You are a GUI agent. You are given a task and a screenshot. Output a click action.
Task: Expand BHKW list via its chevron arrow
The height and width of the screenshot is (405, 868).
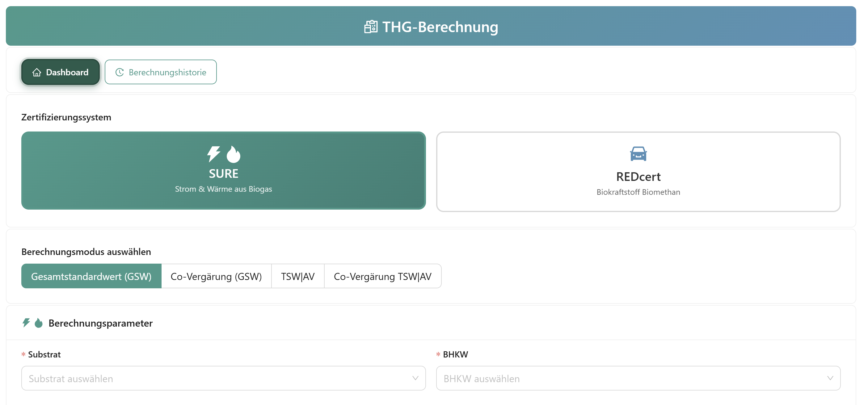pos(830,378)
